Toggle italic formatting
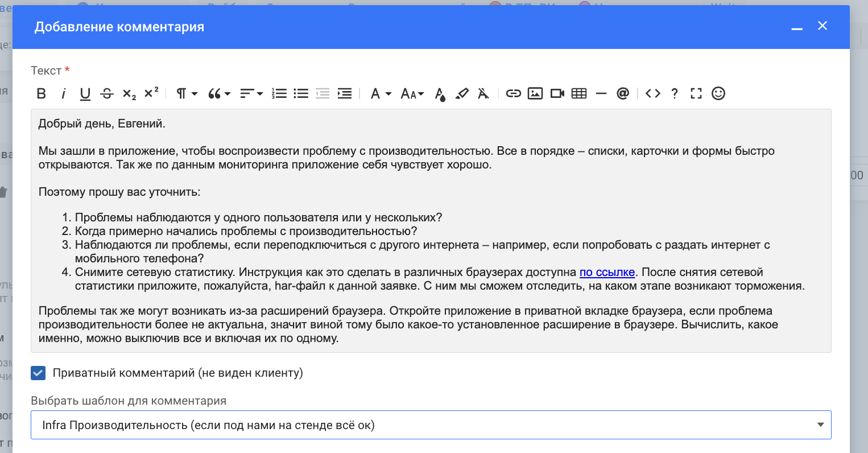 coord(63,93)
